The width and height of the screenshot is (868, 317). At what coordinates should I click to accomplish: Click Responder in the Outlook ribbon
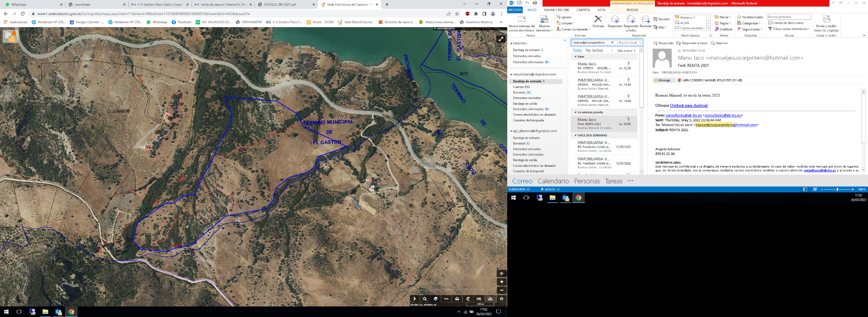[x=615, y=22]
